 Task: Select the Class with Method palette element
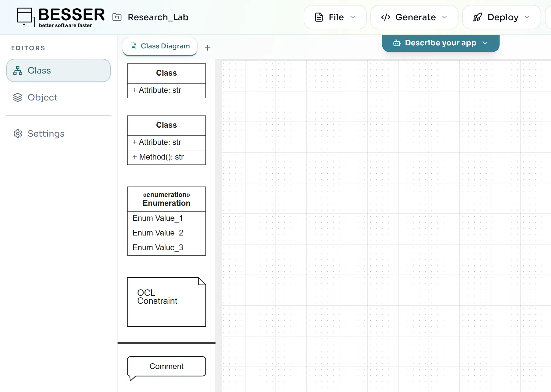tap(167, 140)
